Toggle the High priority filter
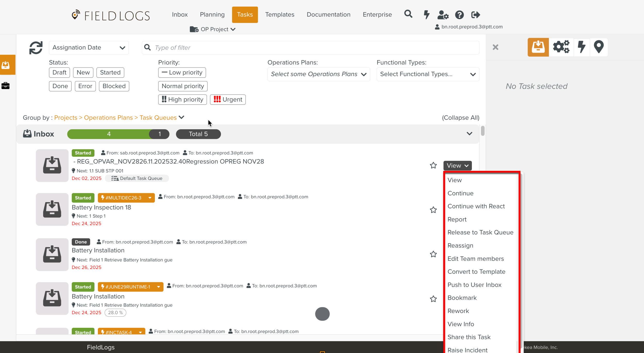This screenshot has width=644, height=353. (182, 99)
